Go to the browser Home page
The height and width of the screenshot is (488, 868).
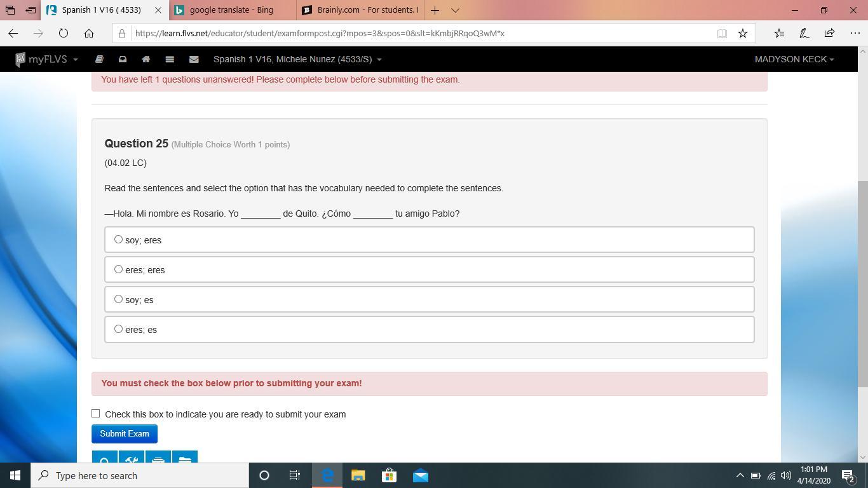pyautogui.click(x=89, y=33)
